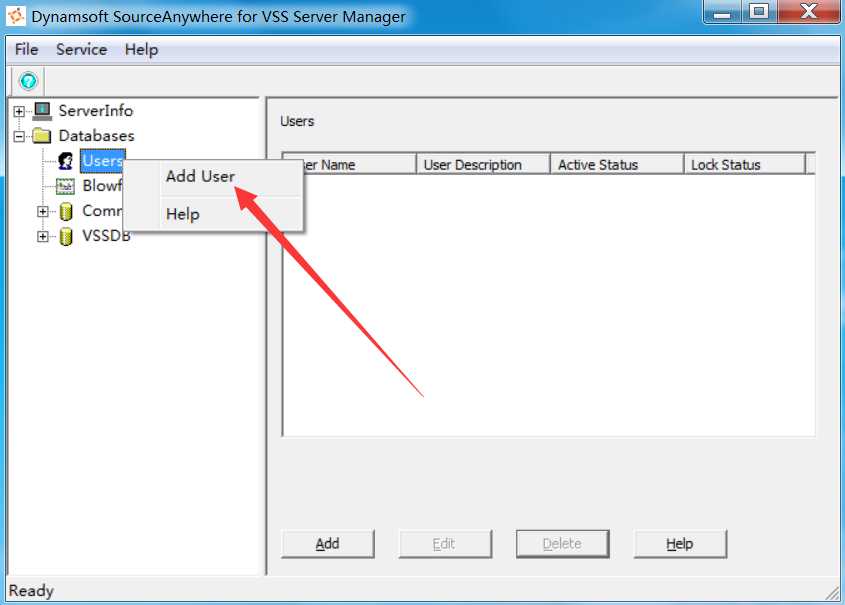Sort by User Description column header
This screenshot has width=845, height=605.
[x=483, y=164]
